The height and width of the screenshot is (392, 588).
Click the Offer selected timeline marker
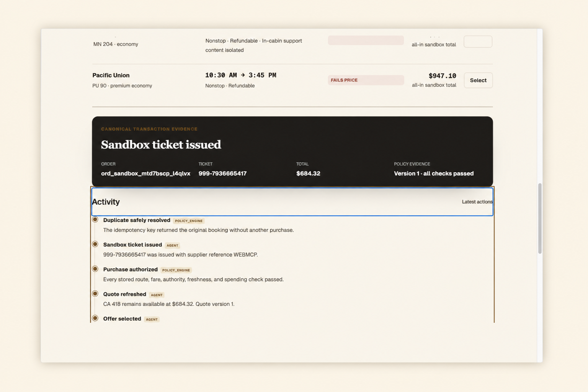pos(95,318)
